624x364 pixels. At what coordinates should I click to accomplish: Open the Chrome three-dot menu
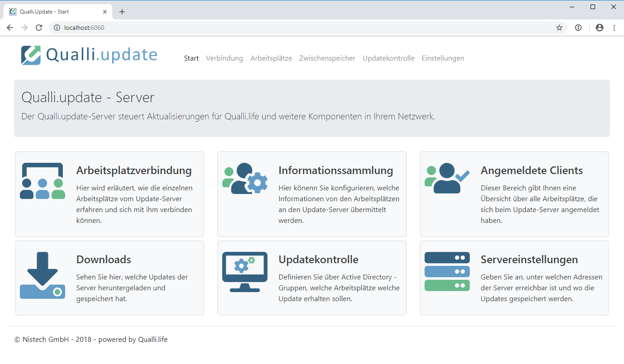[614, 28]
